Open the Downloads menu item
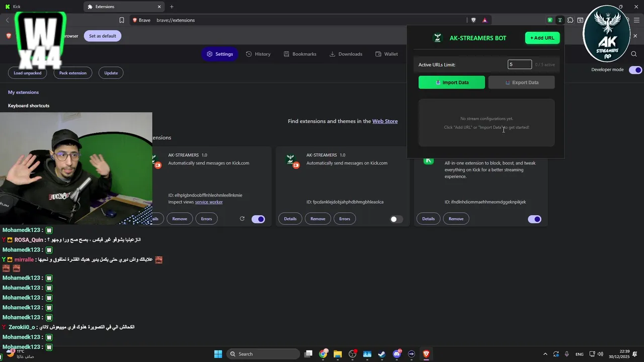 click(x=346, y=54)
